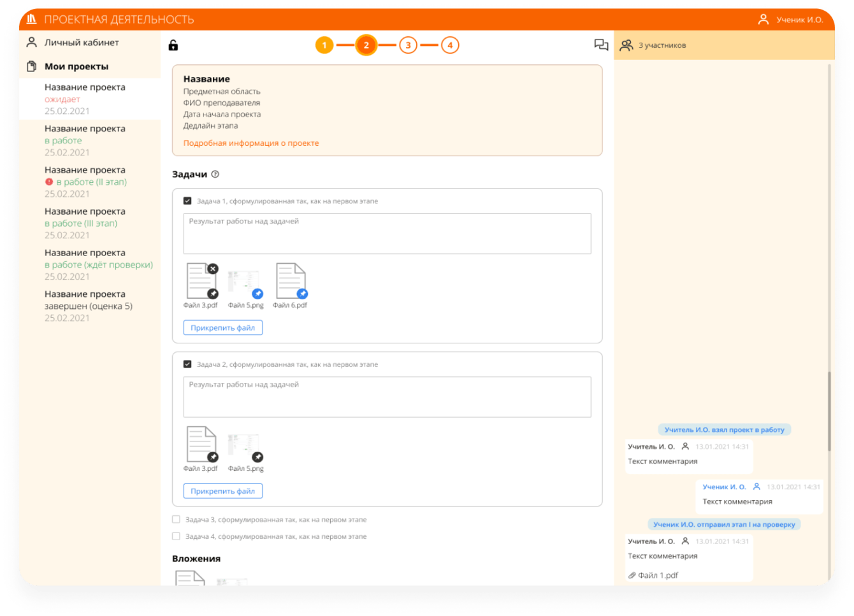Viewport: 854px width, 616px height.
Task: Open the chat messages icon
Action: pos(601,45)
